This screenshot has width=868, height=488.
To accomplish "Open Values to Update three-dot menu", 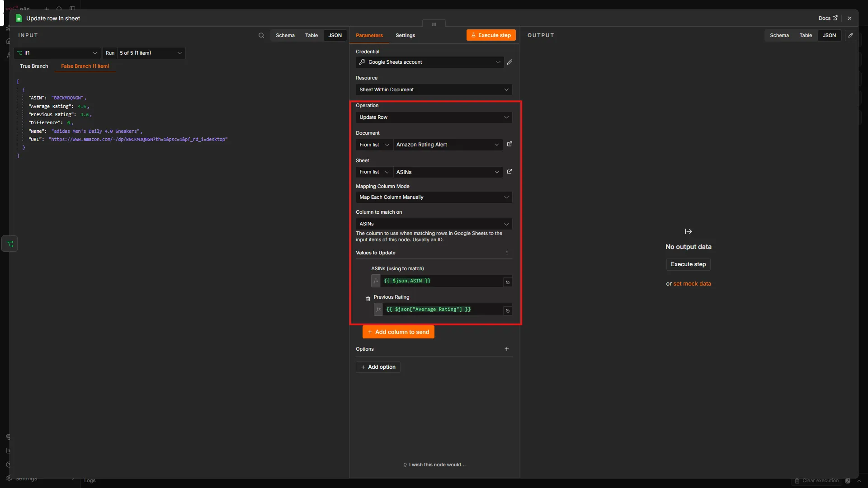I will [x=507, y=253].
